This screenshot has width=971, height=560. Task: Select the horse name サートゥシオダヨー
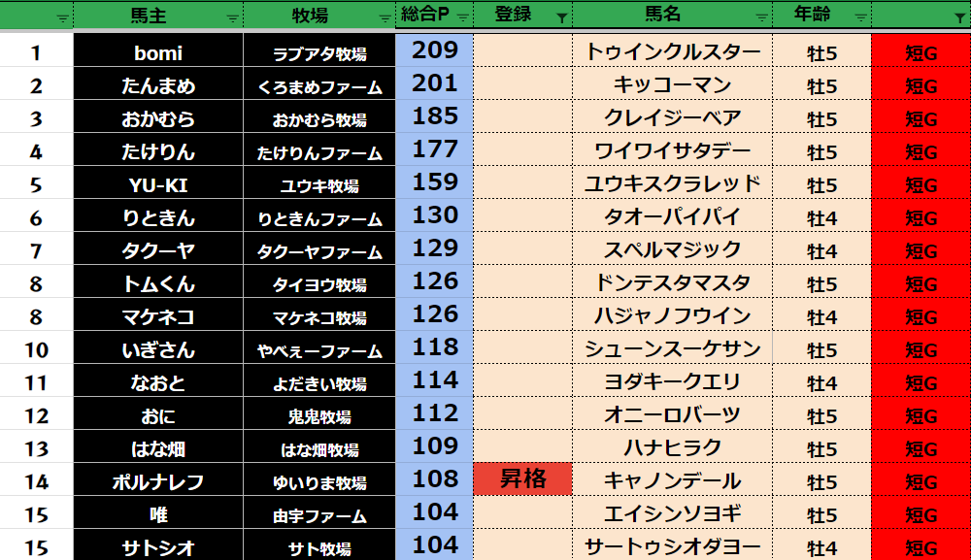[x=672, y=546]
